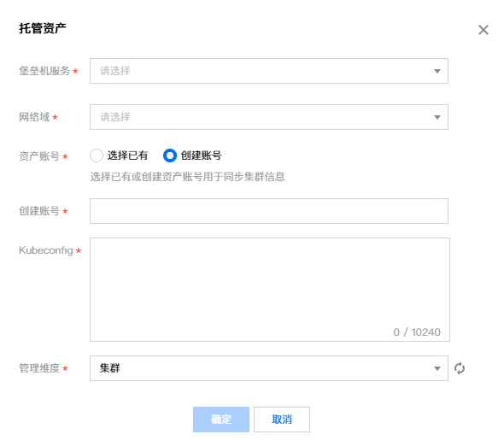
Task: Click the 确定 confirm button
Action: (x=221, y=420)
